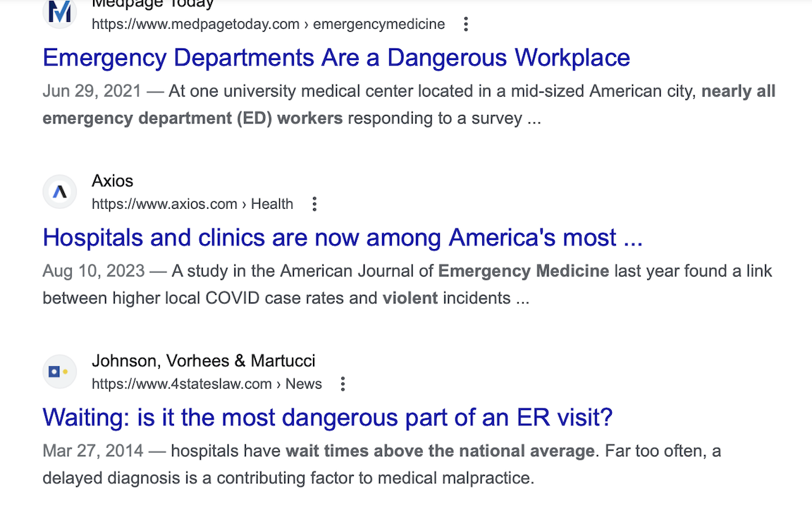Viewport: 812px width, 517px height.
Task: Click the Aug 10, 2023 snippet date
Action: [x=93, y=272]
